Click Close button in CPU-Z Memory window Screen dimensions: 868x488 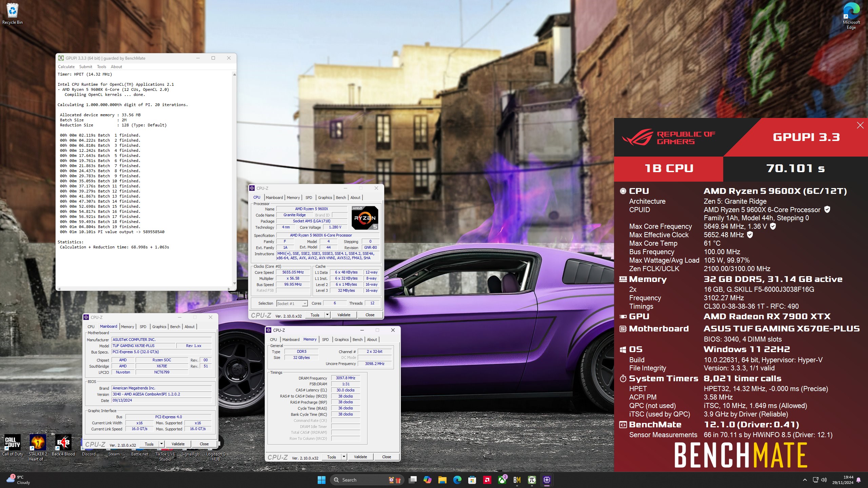point(387,457)
